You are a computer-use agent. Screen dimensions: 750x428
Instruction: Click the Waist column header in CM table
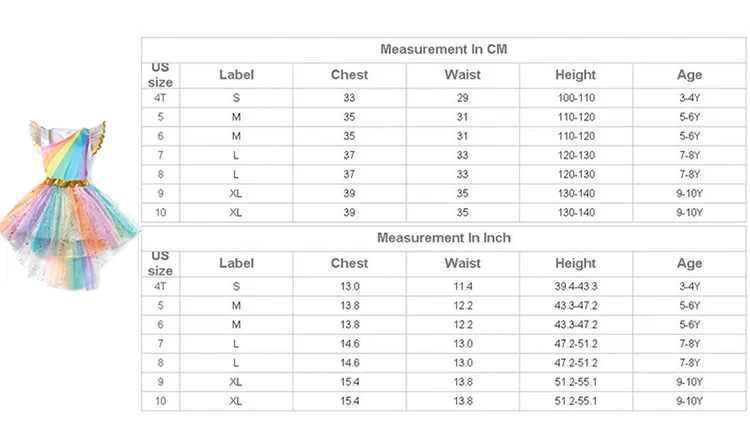click(x=463, y=75)
